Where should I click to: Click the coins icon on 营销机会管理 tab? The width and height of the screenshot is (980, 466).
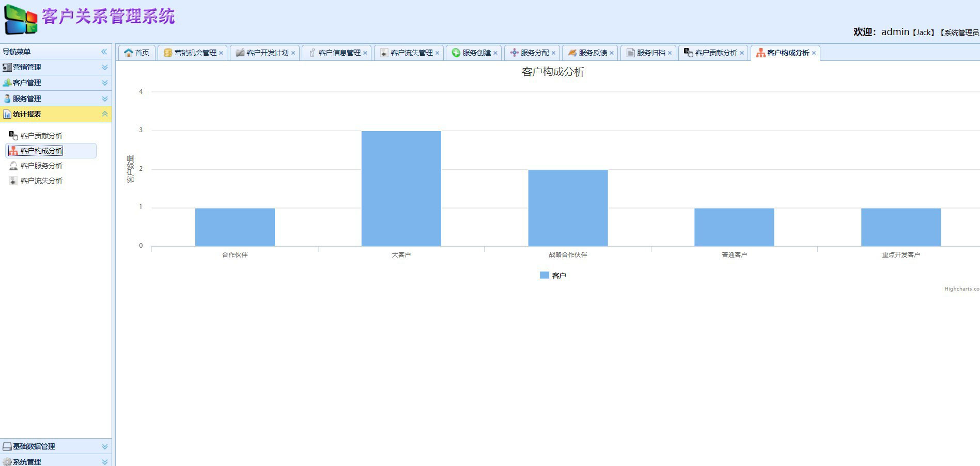pyautogui.click(x=168, y=53)
